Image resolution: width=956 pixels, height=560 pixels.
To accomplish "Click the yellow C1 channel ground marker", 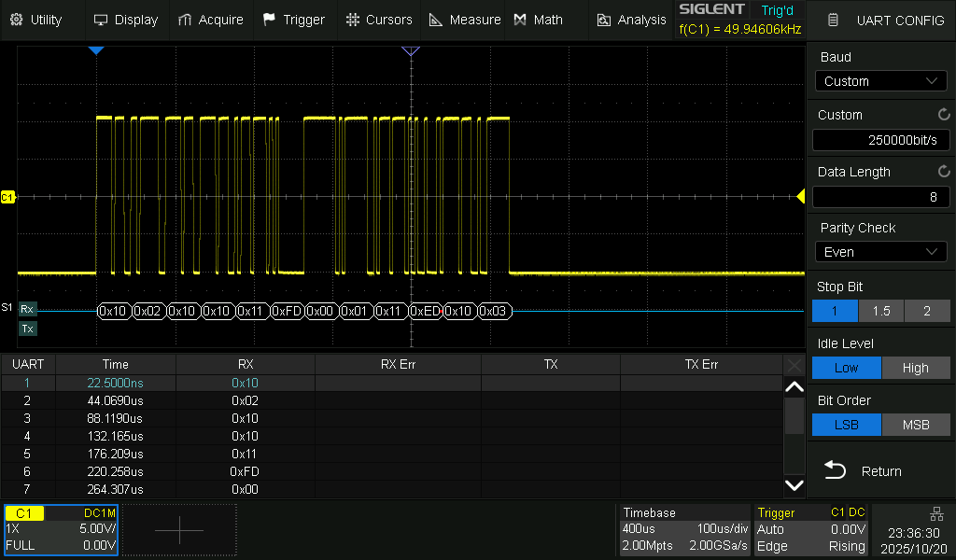I will [8, 197].
